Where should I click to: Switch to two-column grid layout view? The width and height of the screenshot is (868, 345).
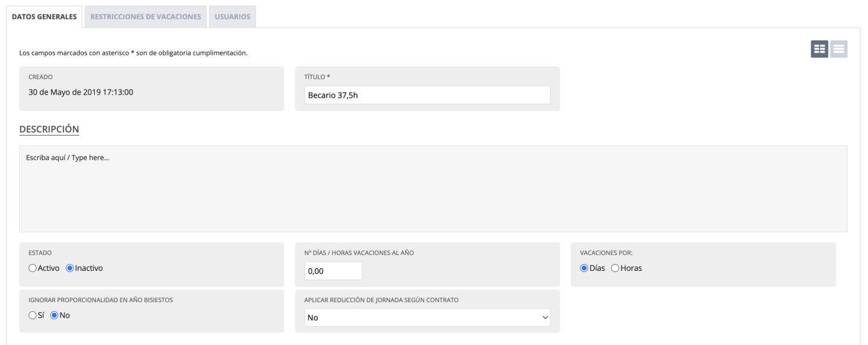(819, 49)
